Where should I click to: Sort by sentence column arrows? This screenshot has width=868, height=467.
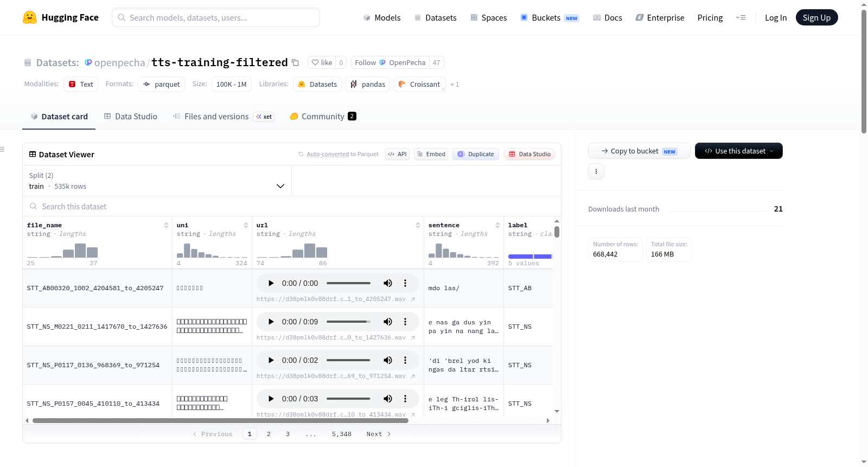coord(497,225)
